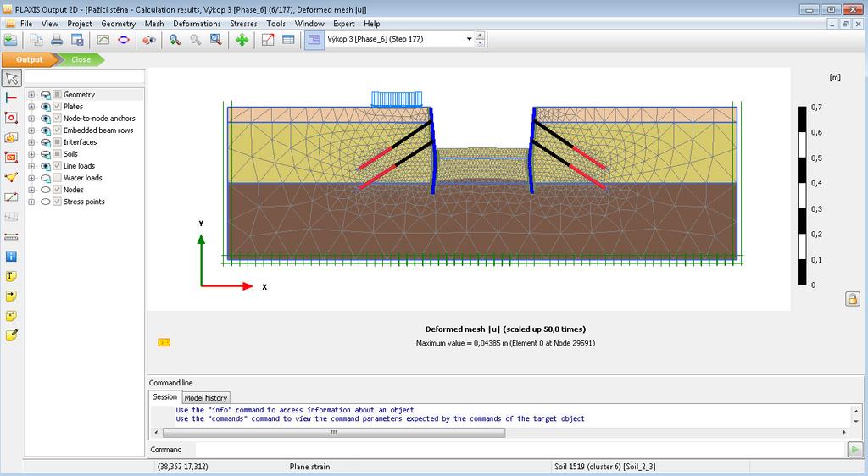868x476 pixels.
Task: Click the yellow note T text annotation icon
Action: coord(11,276)
